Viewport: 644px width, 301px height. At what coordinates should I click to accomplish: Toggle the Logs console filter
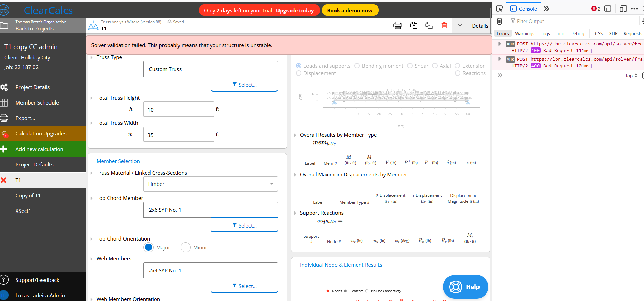pyautogui.click(x=545, y=33)
